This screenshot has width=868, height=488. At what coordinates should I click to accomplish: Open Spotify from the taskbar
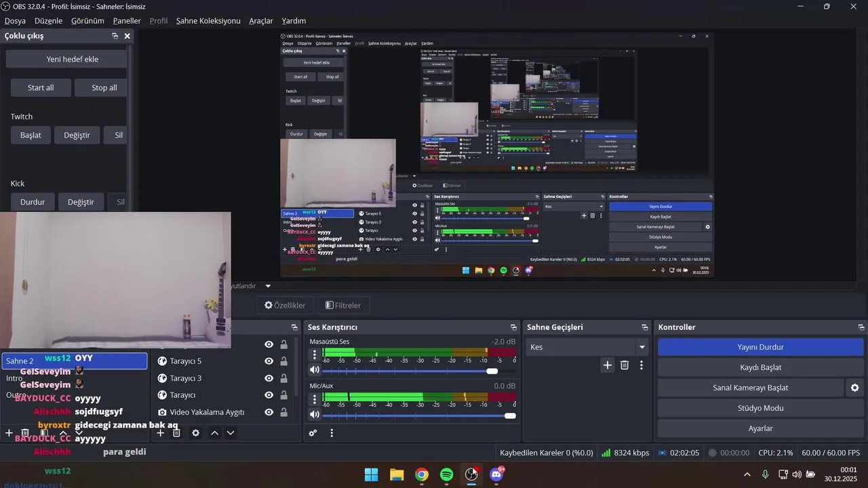pyautogui.click(x=446, y=474)
